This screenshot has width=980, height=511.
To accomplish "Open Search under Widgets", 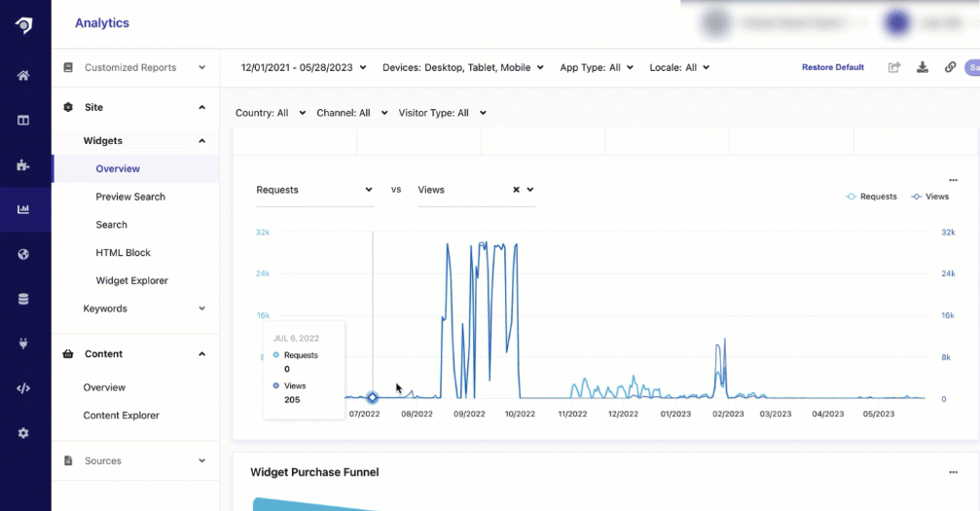I will point(111,225).
